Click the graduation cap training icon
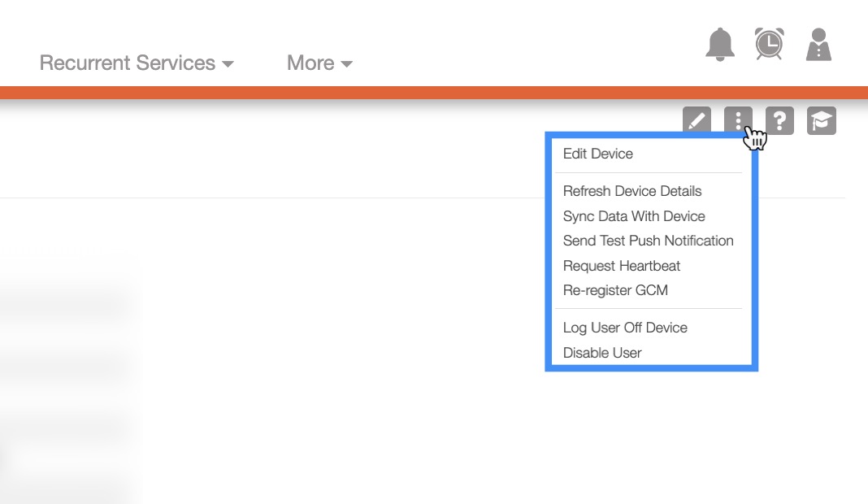This screenshot has height=504, width=868. 822,121
